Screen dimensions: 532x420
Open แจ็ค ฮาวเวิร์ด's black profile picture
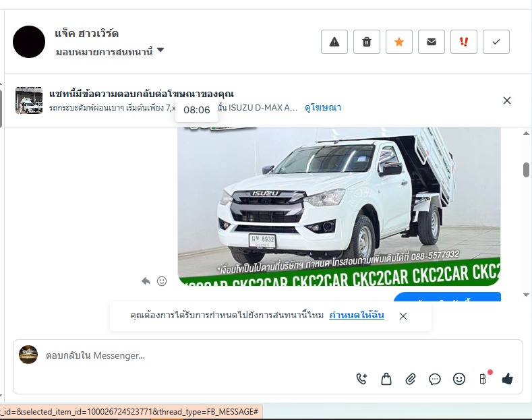point(29,42)
